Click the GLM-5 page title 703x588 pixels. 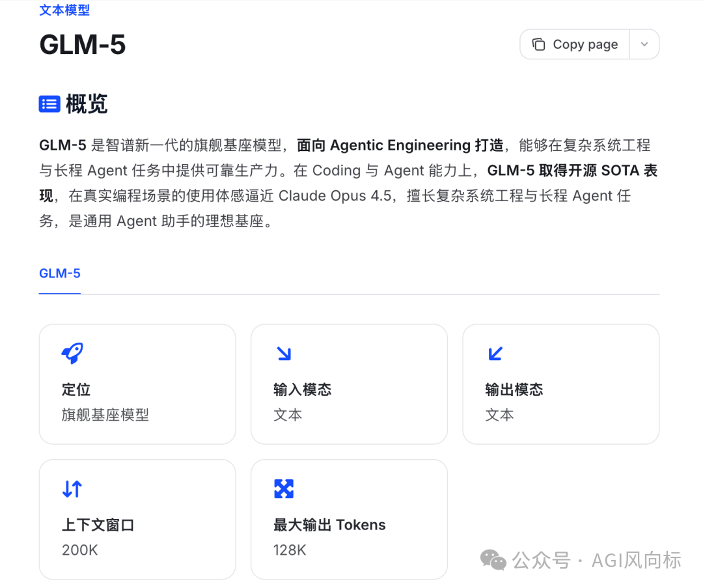pyautogui.click(x=83, y=45)
